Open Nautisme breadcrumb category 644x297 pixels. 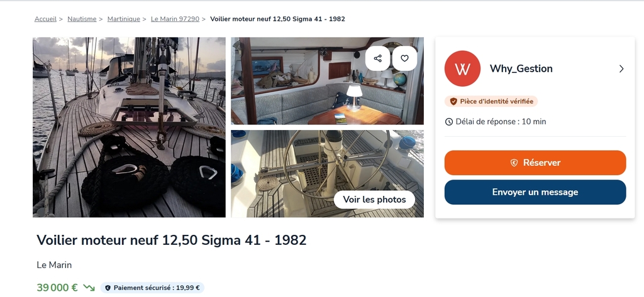(x=82, y=19)
